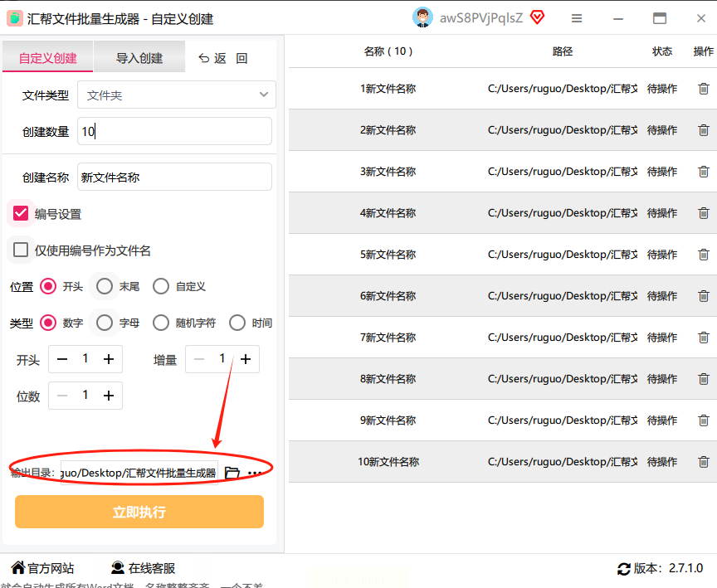This screenshot has height=588, width=717.
Task: Delete the 2新文件名称 row with trash icon
Action: point(703,130)
